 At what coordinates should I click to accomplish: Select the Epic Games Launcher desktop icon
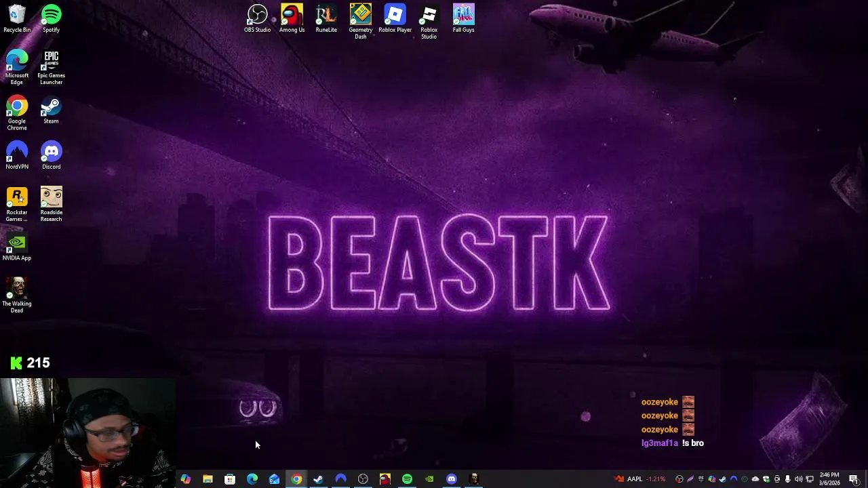[x=51, y=67]
